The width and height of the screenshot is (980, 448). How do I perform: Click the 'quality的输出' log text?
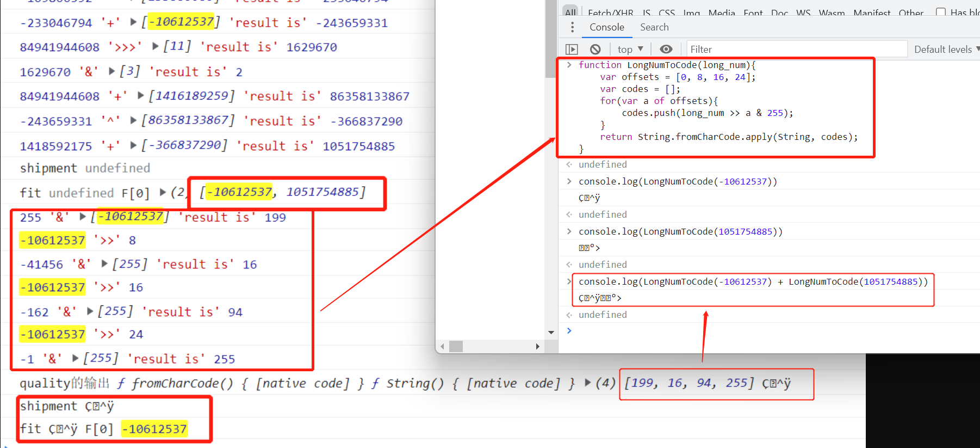click(x=65, y=383)
